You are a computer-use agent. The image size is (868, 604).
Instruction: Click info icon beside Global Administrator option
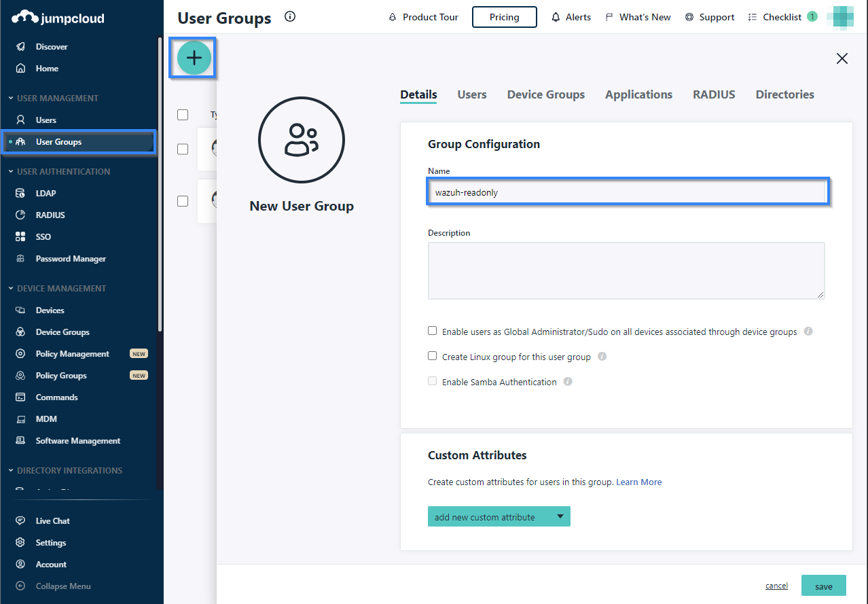(808, 332)
